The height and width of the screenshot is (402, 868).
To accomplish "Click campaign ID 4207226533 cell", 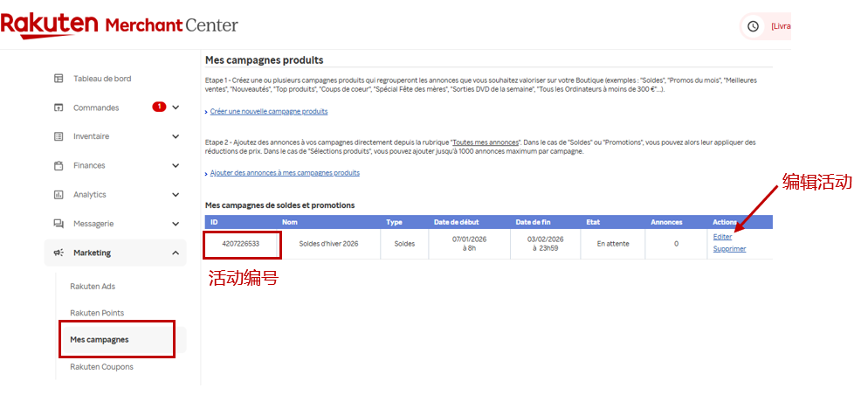I will tap(240, 244).
